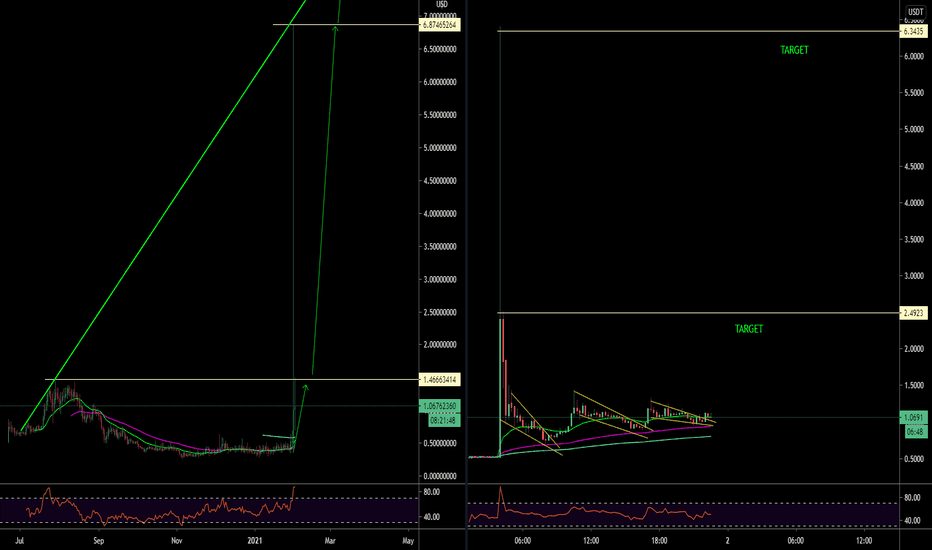The height and width of the screenshot is (550, 932).
Task: Click the 5.00000000 price axis label
Action: click(440, 147)
